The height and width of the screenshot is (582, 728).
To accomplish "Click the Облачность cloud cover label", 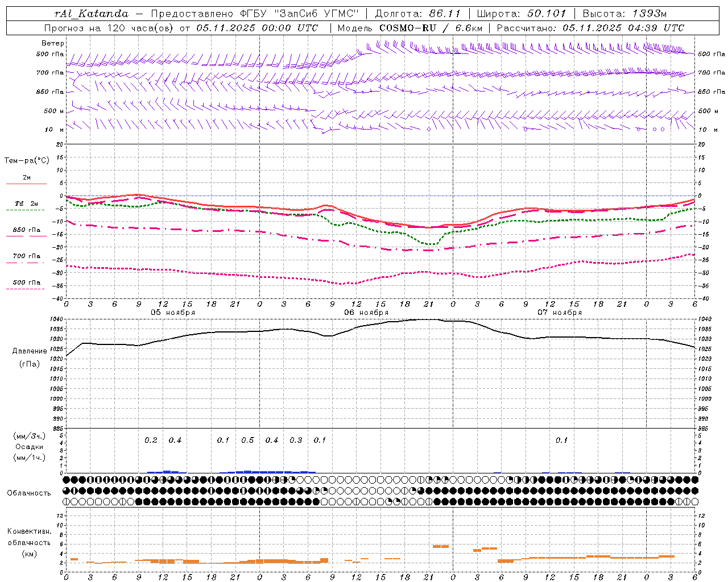I will pos(29,493).
